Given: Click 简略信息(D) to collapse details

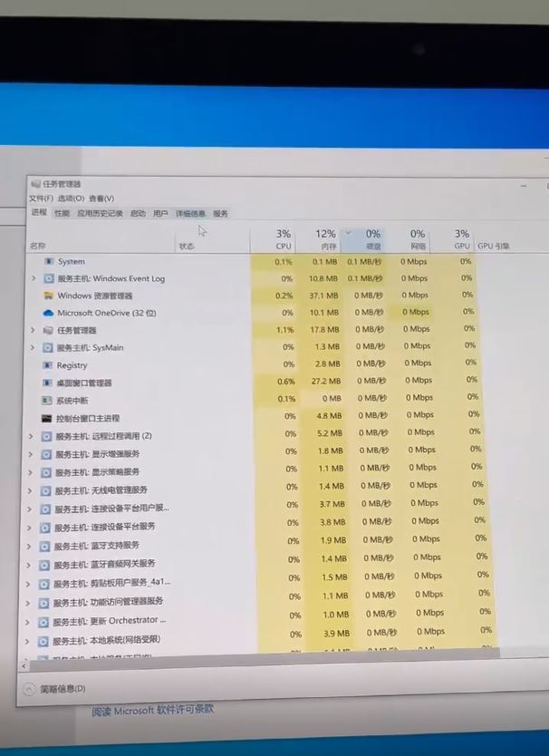Looking at the screenshot, I should (54, 689).
